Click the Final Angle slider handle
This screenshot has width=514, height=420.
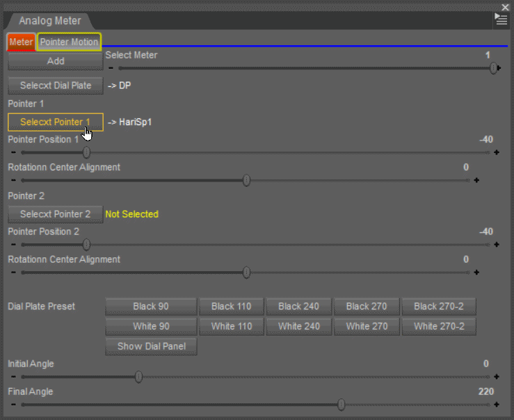(x=341, y=405)
